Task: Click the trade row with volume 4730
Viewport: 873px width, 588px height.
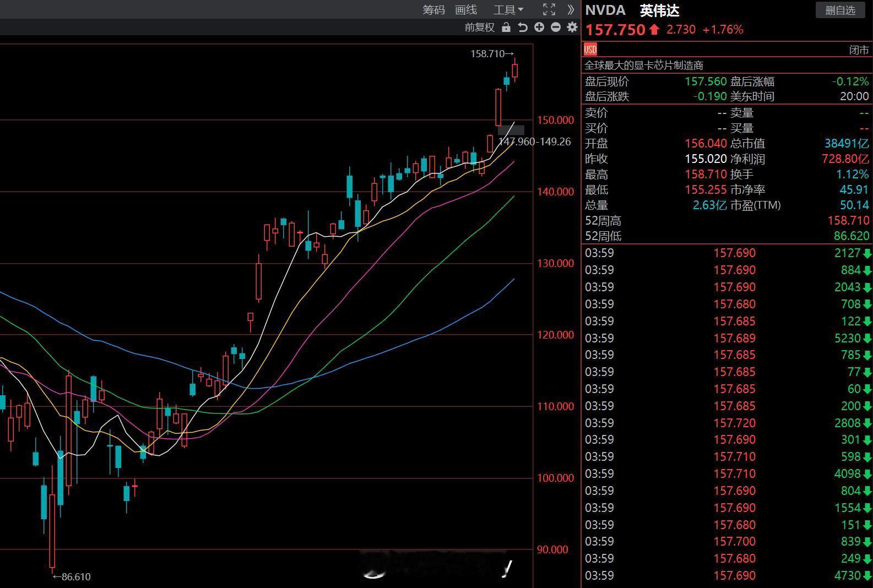Action: coord(727,575)
